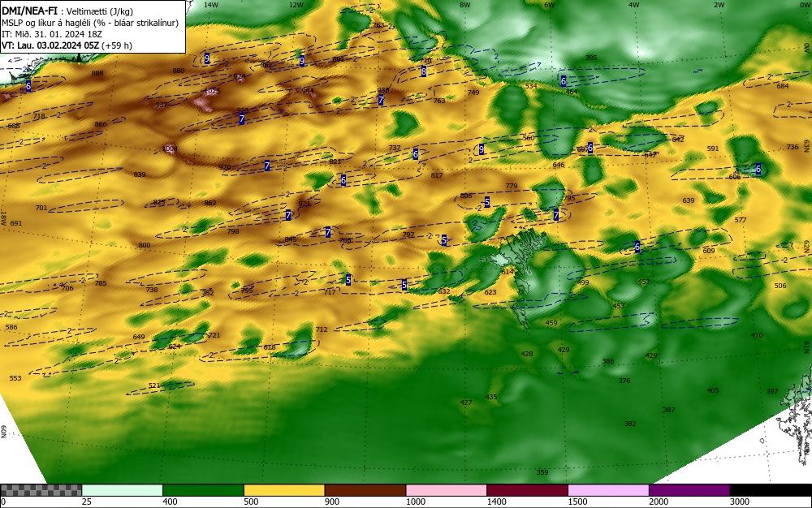Pick the dark maroon 1400–1500 legend swatch
Viewport: 812px width, 508px height.
[x=527, y=490]
